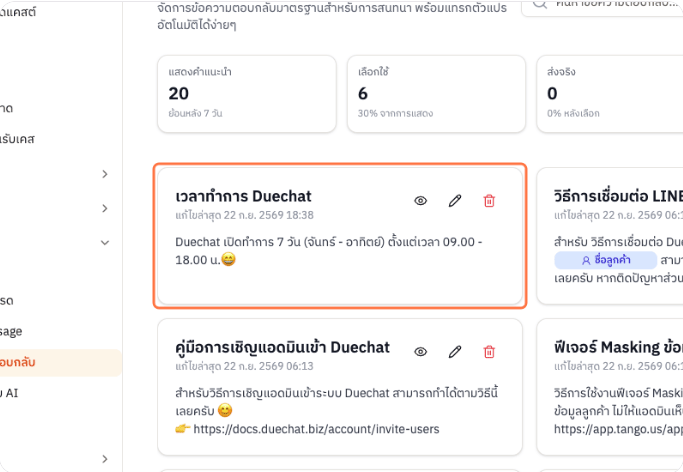Open the sidebar item ending in รับเคส

[x=17, y=139]
